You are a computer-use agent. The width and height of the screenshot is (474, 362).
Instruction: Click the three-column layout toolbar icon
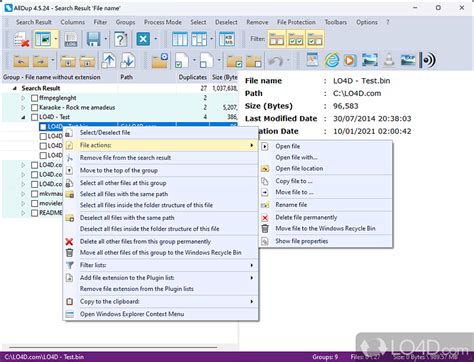(180, 39)
